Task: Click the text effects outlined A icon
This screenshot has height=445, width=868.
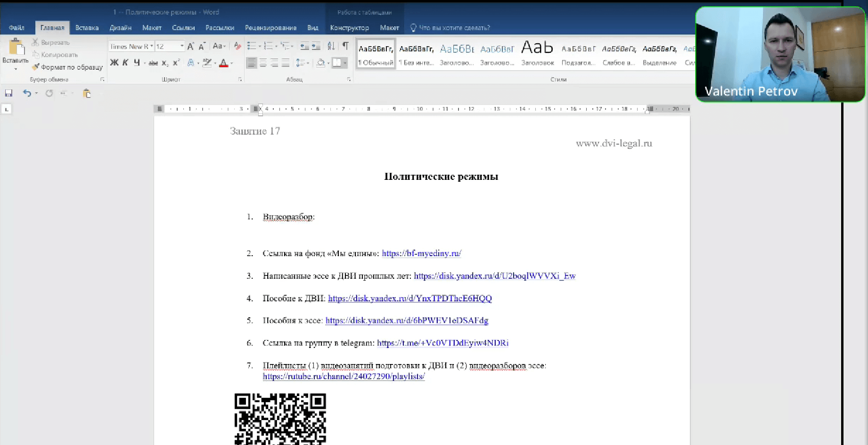Action: (190, 63)
